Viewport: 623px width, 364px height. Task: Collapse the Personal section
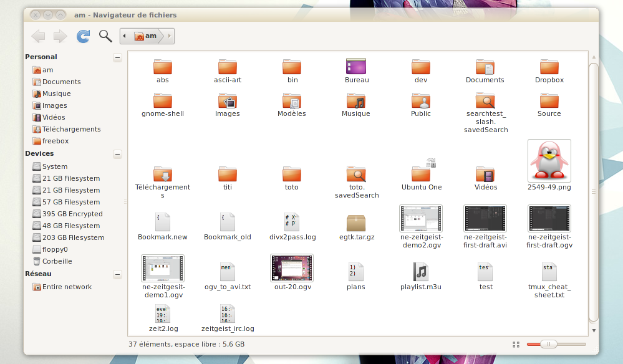point(117,57)
